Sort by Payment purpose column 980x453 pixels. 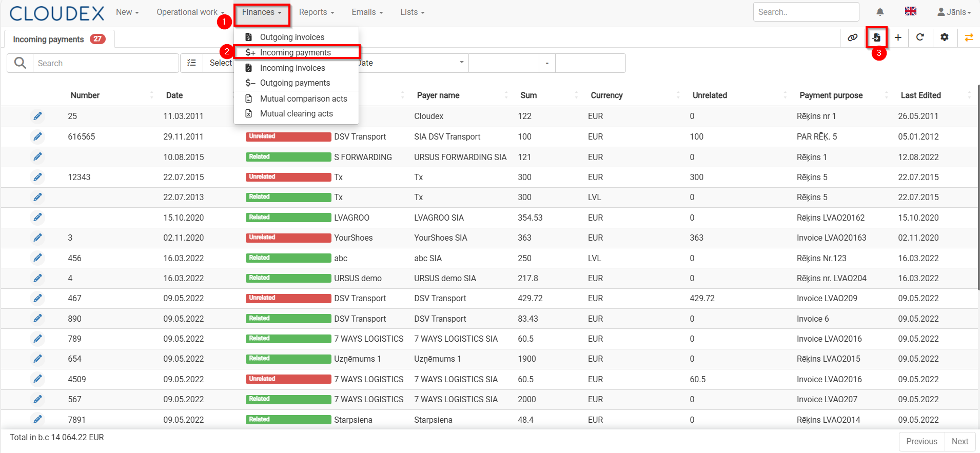(x=831, y=95)
